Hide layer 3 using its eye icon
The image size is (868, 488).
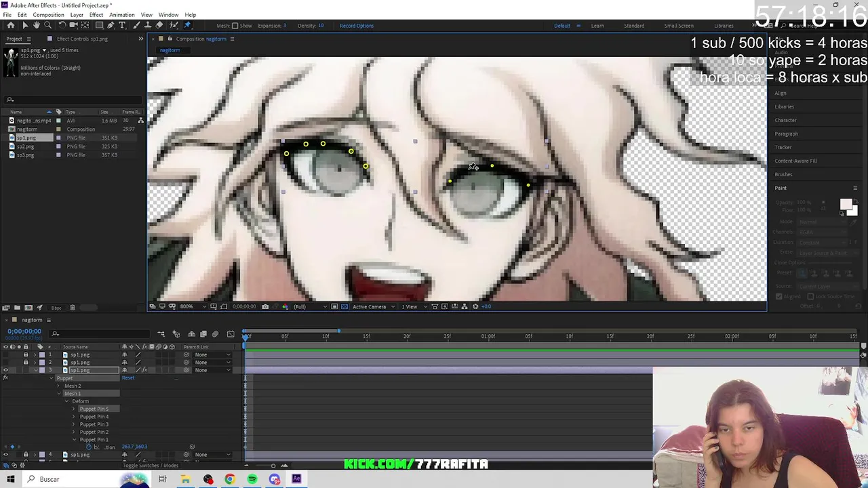[5, 370]
